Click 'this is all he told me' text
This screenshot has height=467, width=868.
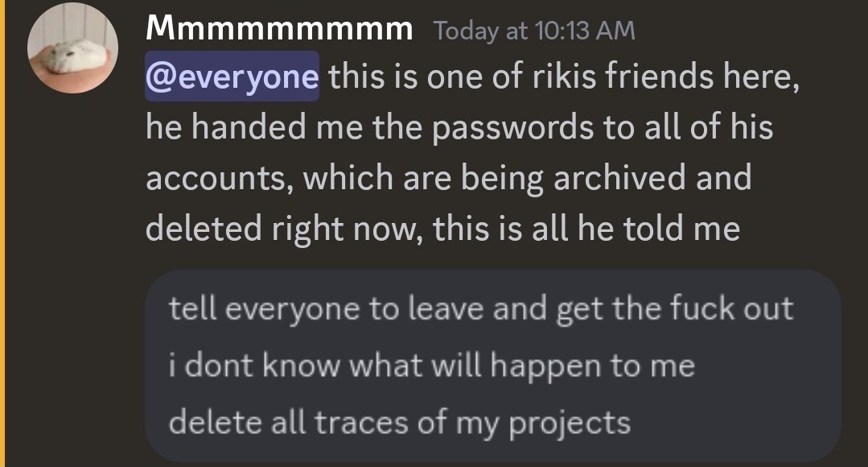click(x=586, y=228)
